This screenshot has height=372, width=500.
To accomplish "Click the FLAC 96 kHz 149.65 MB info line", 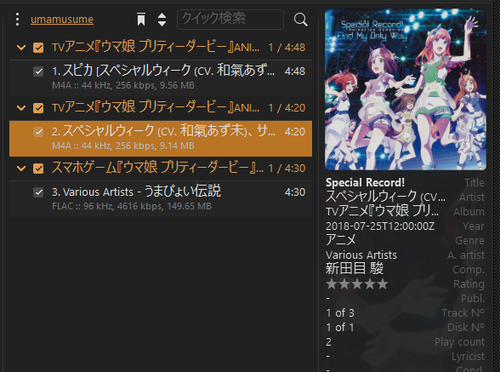I will pyautogui.click(x=132, y=206).
